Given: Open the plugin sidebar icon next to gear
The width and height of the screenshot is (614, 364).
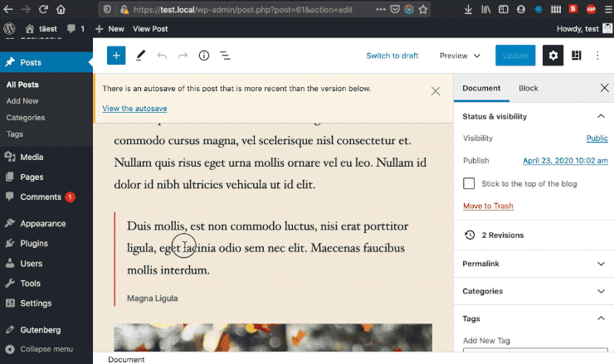Looking at the screenshot, I should (576, 56).
